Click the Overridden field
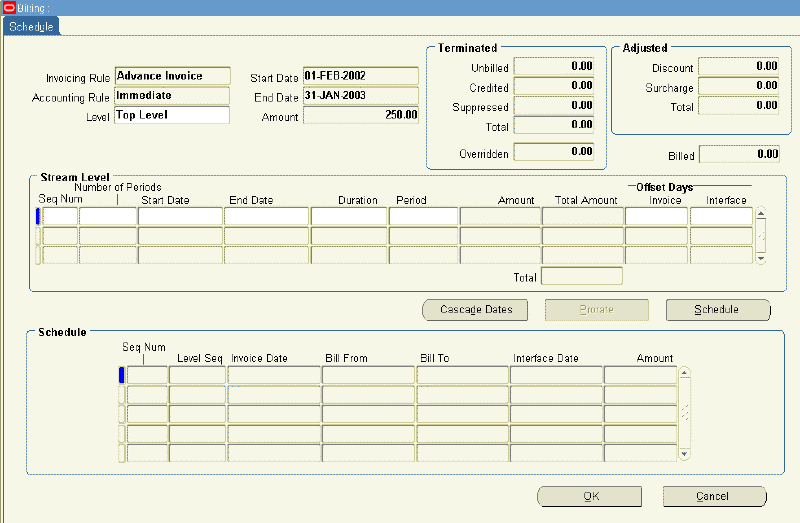Image resolution: width=800 pixels, height=523 pixels. pyautogui.click(x=554, y=152)
